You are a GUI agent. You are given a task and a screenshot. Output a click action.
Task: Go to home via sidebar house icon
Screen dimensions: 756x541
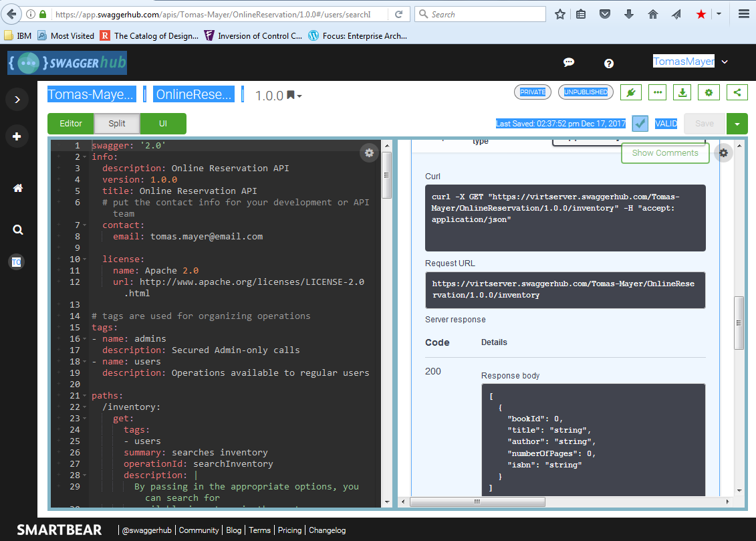(x=18, y=189)
